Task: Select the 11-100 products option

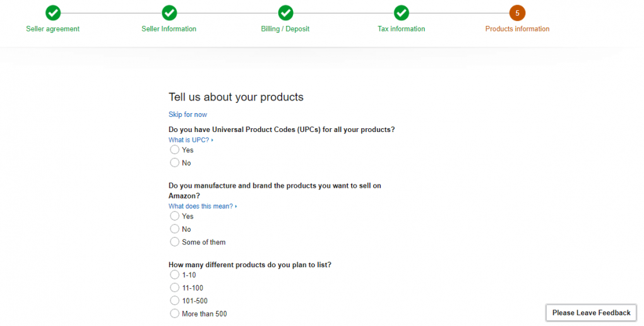Action: (175, 288)
